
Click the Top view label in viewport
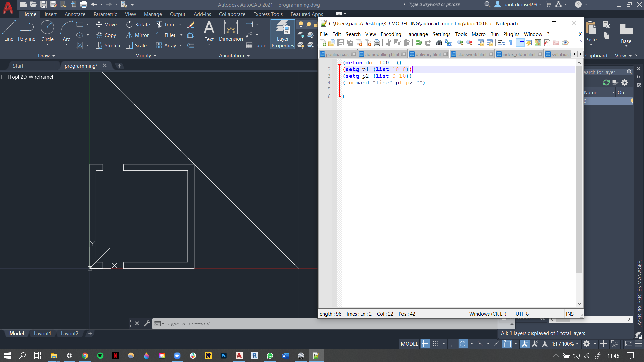click(14, 77)
